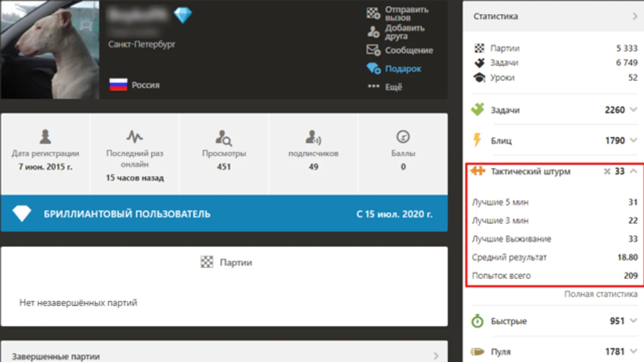The image size is (644, 362).
Task: Click the Лучшие 3 мин row
Action: click(555, 220)
